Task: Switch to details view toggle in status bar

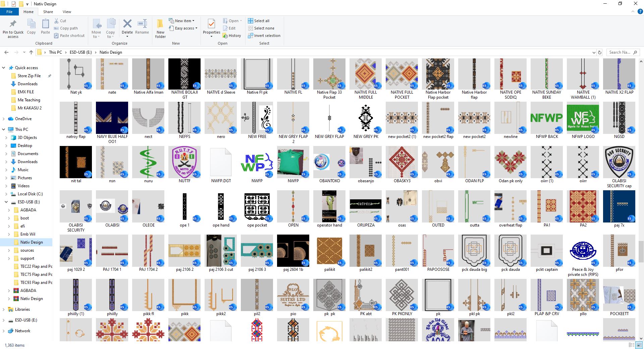Action: click(631, 345)
